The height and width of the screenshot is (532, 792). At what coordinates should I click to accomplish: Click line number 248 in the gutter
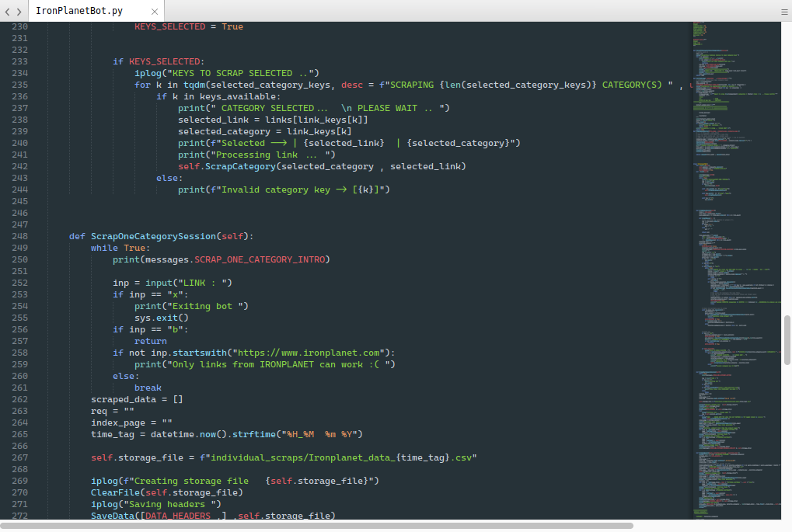(19, 235)
